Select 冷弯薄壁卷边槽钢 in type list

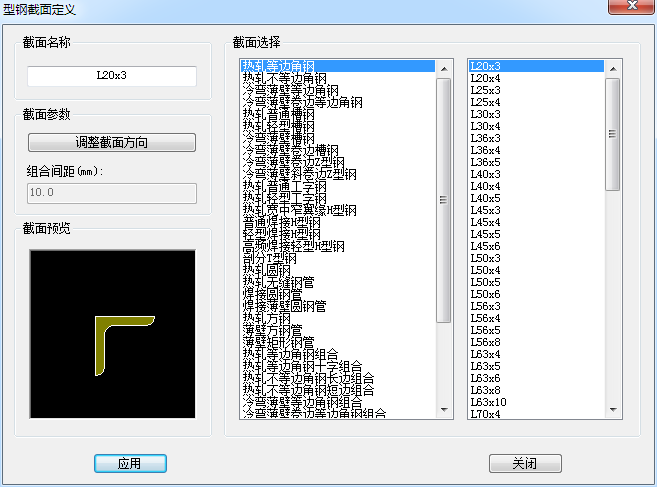(338, 150)
